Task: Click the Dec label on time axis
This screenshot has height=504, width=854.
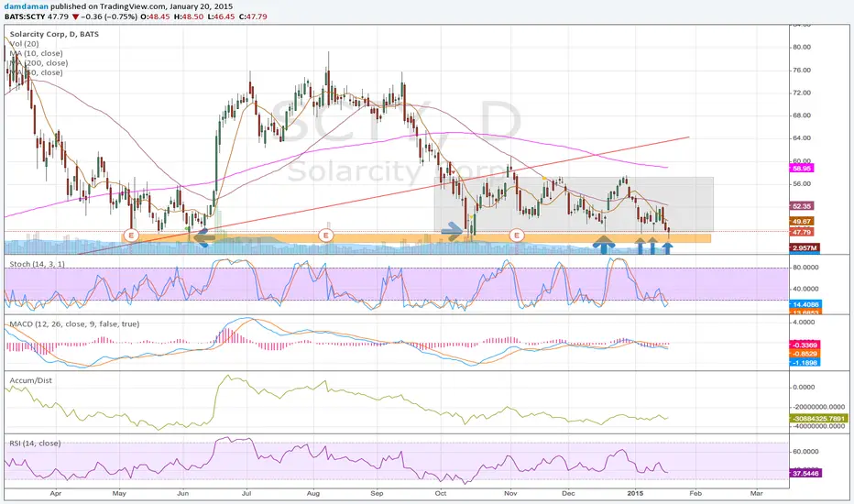Action: tap(568, 493)
